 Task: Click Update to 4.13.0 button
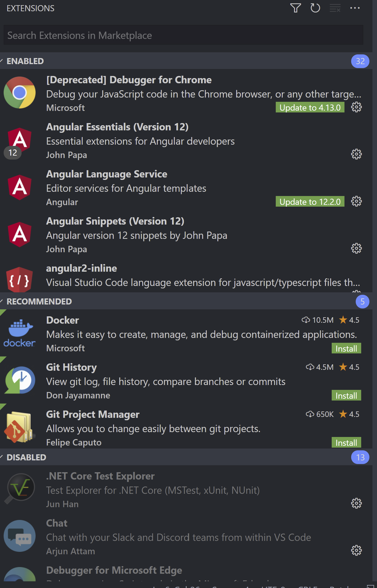(x=310, y=108)
